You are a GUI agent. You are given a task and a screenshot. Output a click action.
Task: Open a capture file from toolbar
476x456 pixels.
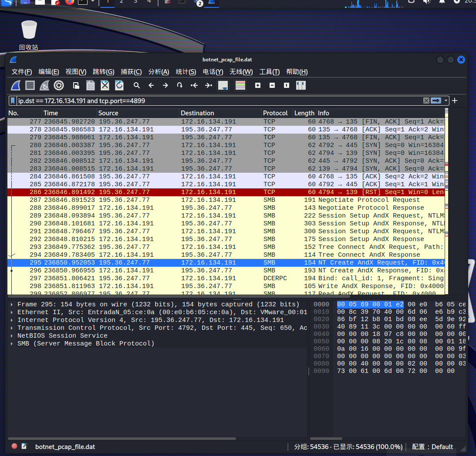point(76,86)
